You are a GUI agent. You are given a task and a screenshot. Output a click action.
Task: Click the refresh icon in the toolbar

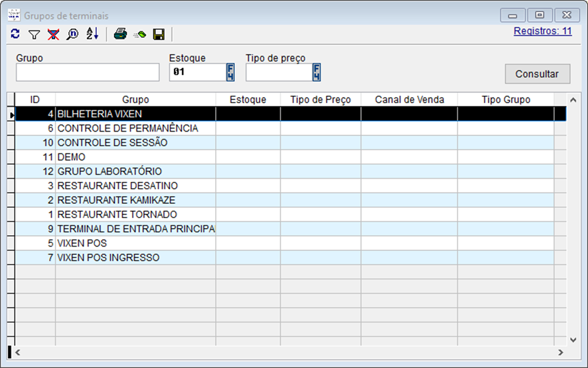pos(15,34)
